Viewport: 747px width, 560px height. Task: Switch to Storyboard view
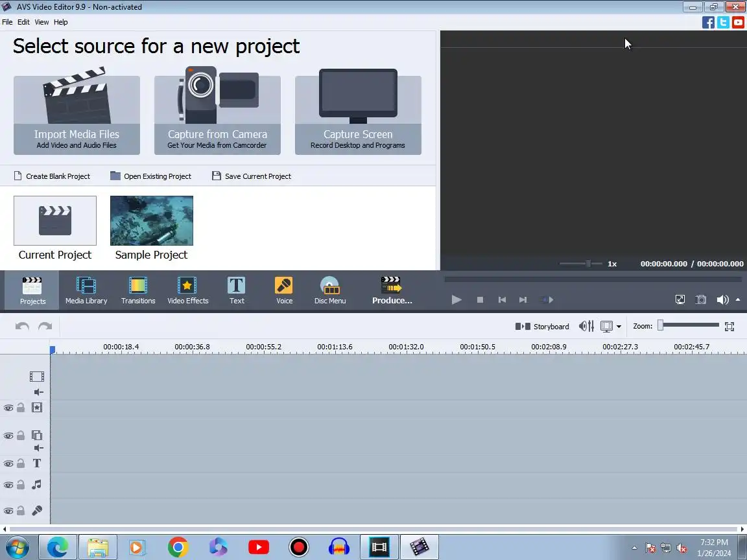[542, 326]
